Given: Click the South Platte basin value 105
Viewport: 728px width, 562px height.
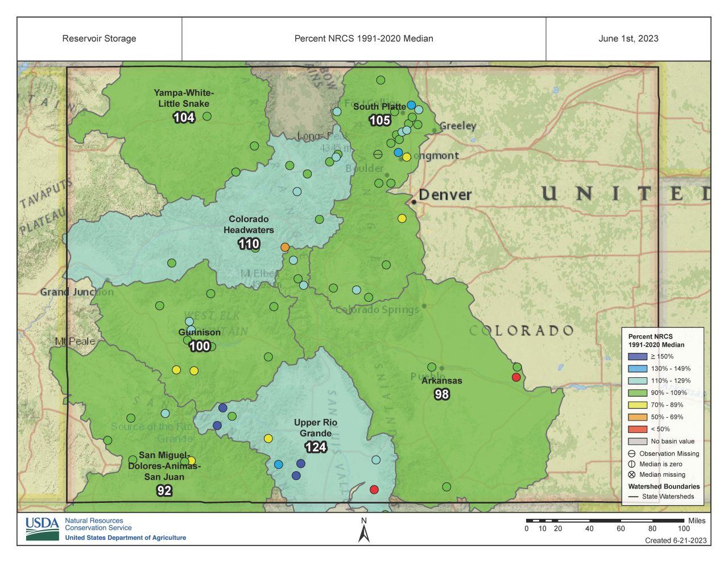Looking at the screenshot, I should [380, 120].
